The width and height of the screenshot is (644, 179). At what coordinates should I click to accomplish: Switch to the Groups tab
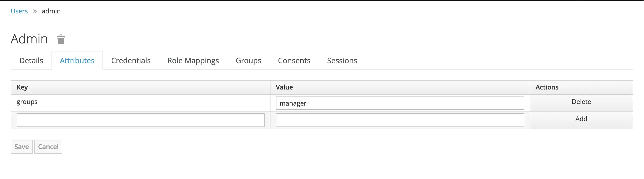click(248, 61)
